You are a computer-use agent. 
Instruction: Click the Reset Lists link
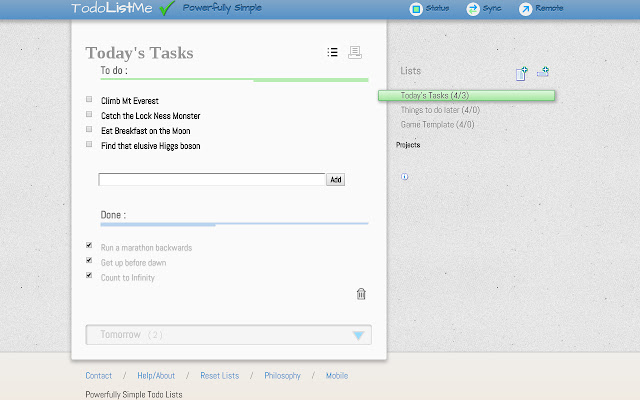(x=220, y=376)
